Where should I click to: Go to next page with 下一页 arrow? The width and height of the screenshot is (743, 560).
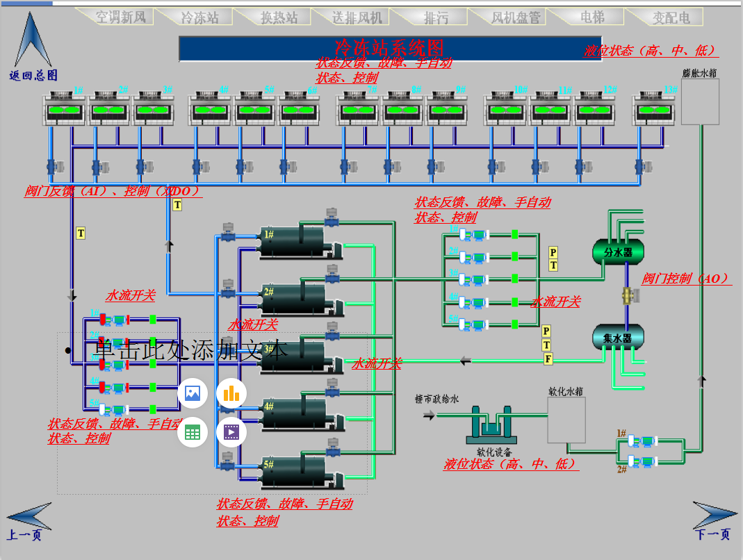click(714, 515)
